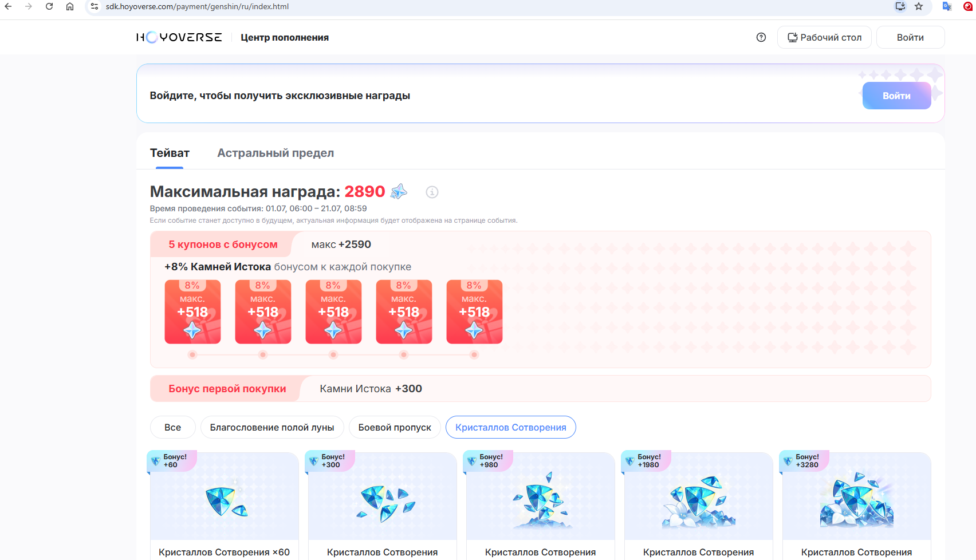
Task: Click the HoYoverse logo
Action: 179,37
